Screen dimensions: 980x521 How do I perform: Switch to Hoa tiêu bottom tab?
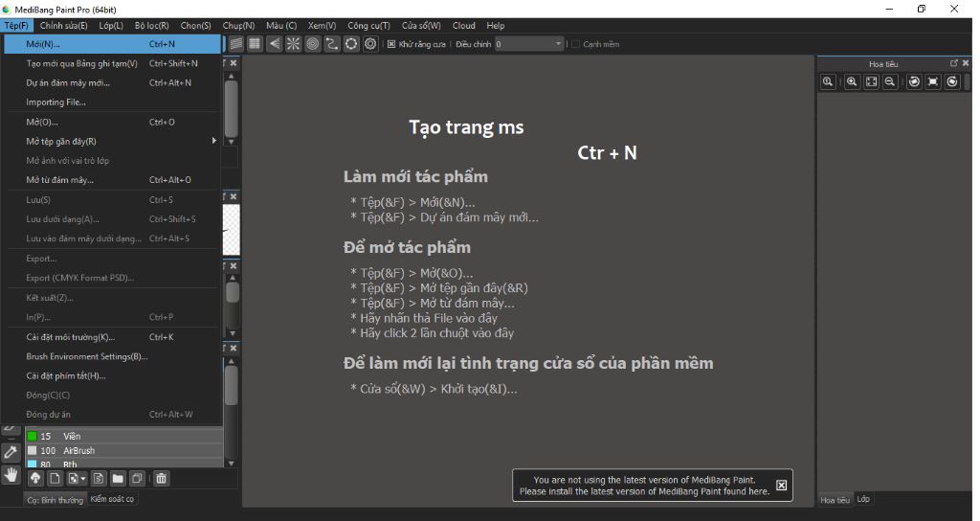(835, 500)
